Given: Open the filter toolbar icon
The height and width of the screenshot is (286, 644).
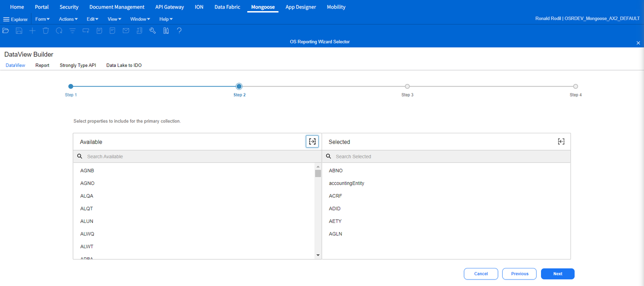Looking at the screenshot, I should pyautogui.click(x=72, y=30).
